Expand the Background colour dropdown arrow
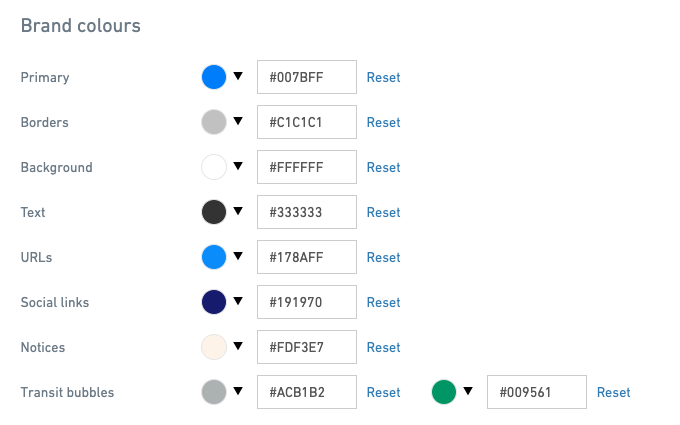The width and height of the screenshot is (680, 425). click(x=238, y=166)
